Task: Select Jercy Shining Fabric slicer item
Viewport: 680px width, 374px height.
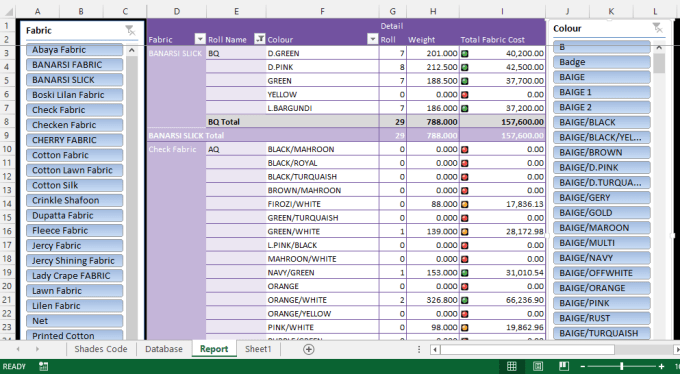Action: pos(74,261)
